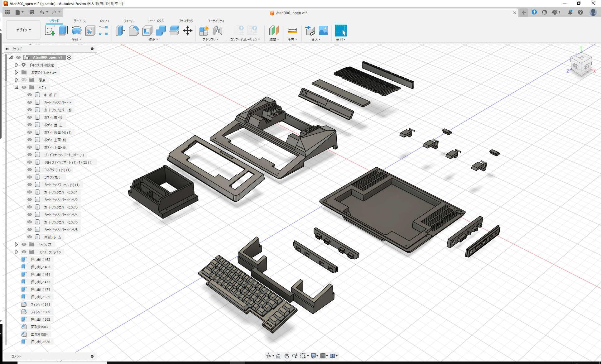The height and width of the screenshot is (364, 601).
Task: Collapse the ボディ folder
Action: pyautogui.click(x=16, y=87)
